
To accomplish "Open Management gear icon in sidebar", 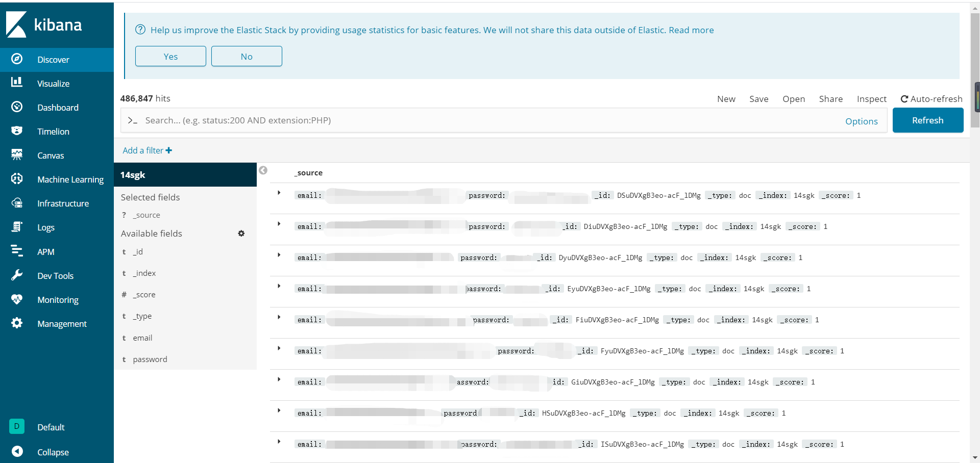I will pos(17,323).
